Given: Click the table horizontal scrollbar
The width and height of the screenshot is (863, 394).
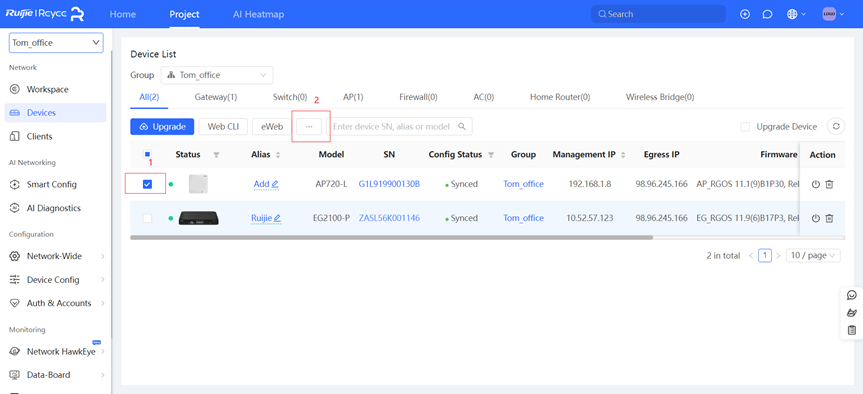Looking at the screenshot, I should 391,238.
